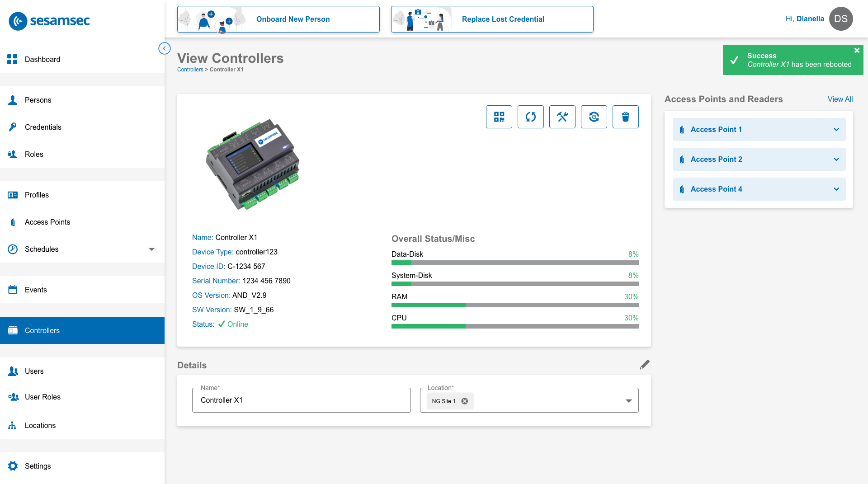Delete controller using the trash icon
Viewport: 868px width, 484px height.
[x=626, y=117]
